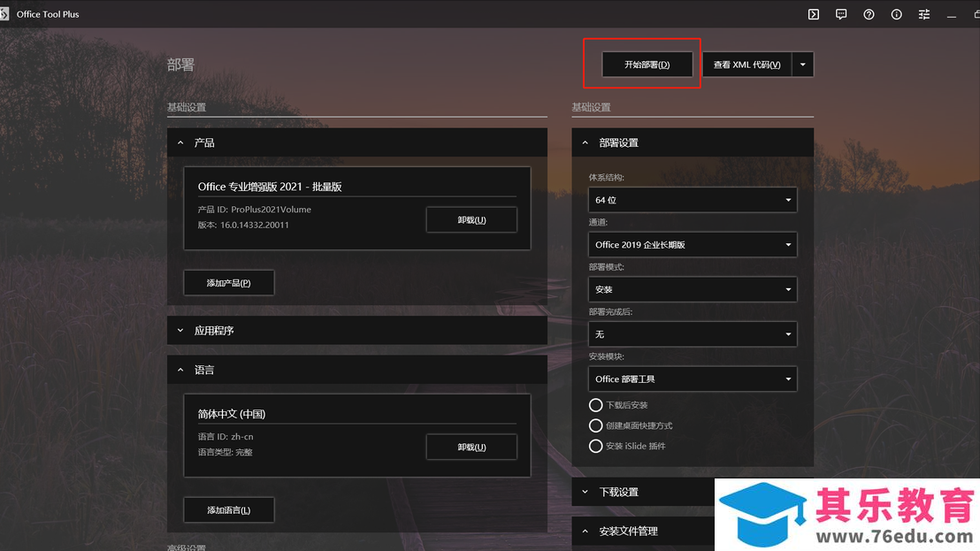
Task: Open the command box icon in title bar
Action: pos(813,14)
